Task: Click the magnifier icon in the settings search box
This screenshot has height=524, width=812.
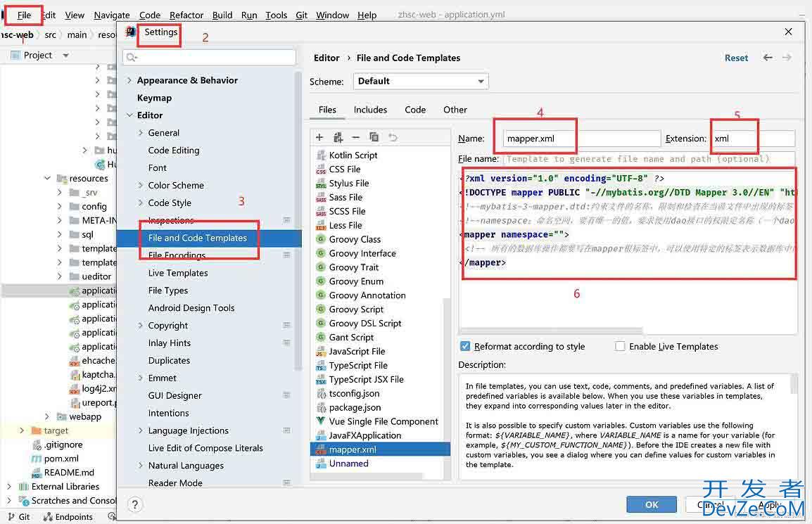Action: pos(132,57)
